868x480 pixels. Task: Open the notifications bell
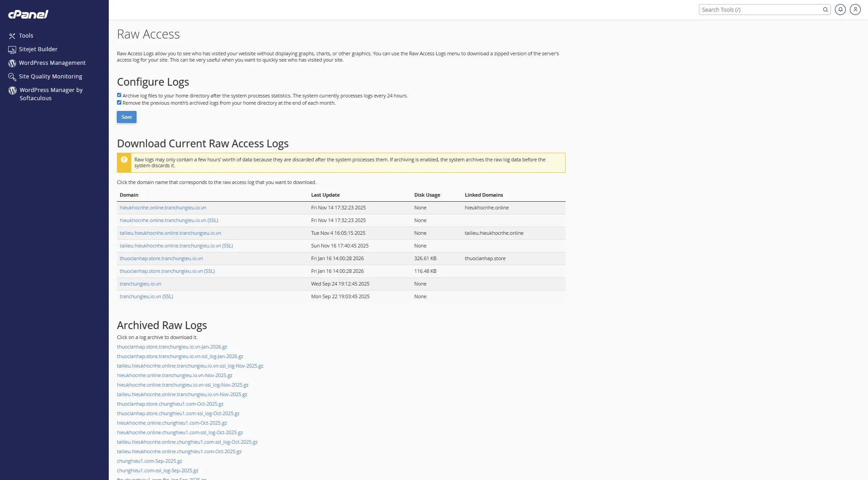coord(840,10)
